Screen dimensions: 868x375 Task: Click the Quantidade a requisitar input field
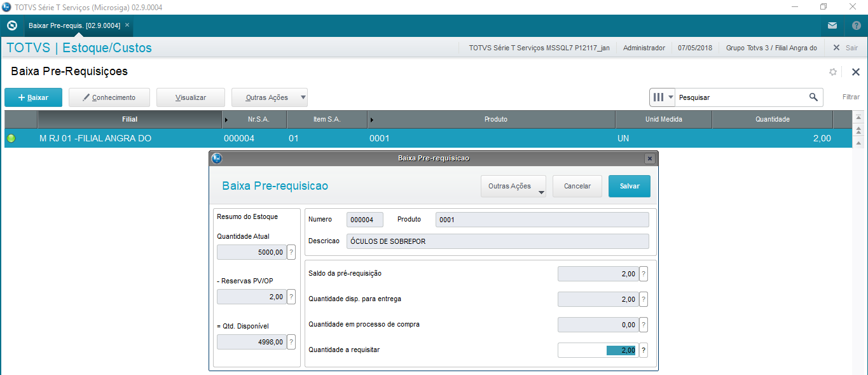(x=598, y=350)
